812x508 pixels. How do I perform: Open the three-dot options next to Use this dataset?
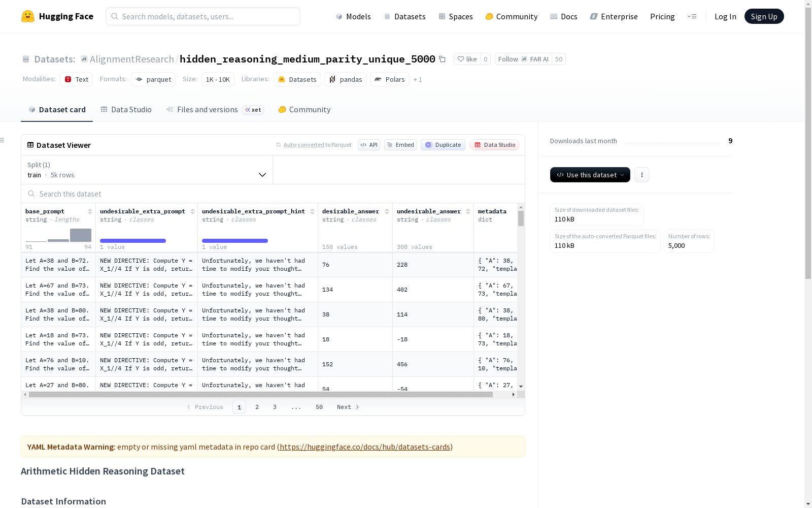click(642, 175)
